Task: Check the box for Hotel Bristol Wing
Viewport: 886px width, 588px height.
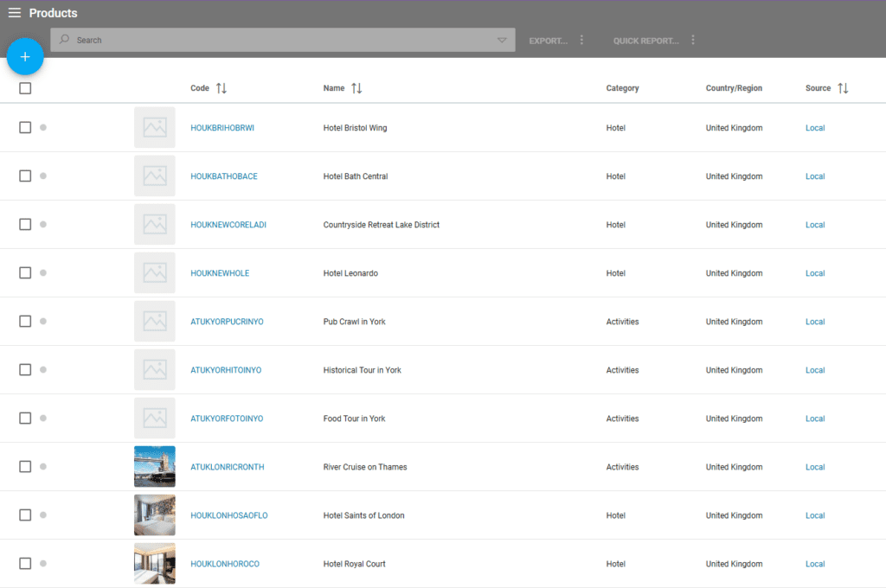Action: (x=25, y=128)
